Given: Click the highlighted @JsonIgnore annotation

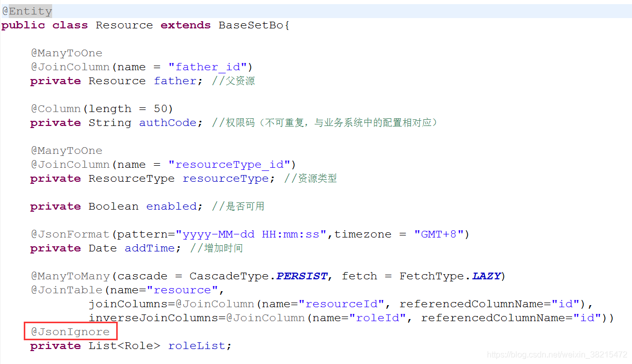Looking at the screenshot, I should coord(70,331).
